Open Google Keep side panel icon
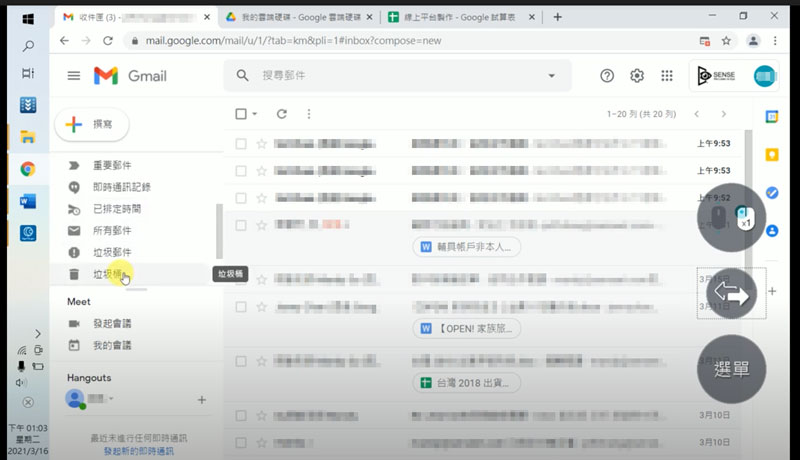The image size is (800, 460). (772, 155)
